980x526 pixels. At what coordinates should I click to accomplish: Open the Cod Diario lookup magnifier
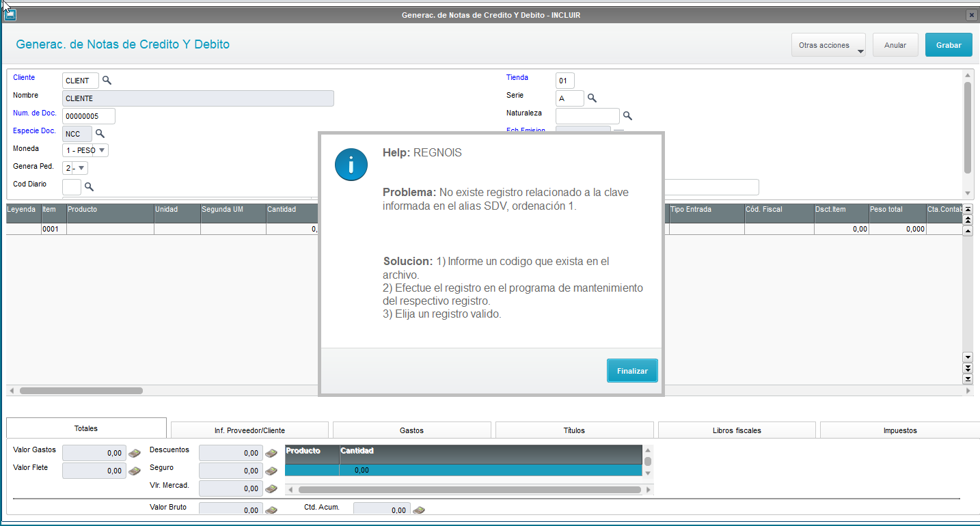(x=89, y=187)
